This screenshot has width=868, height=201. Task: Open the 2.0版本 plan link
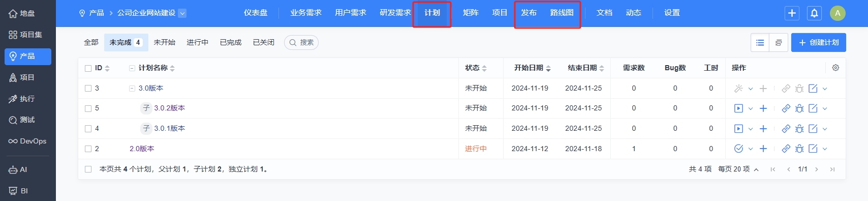(x=142, y=149)
